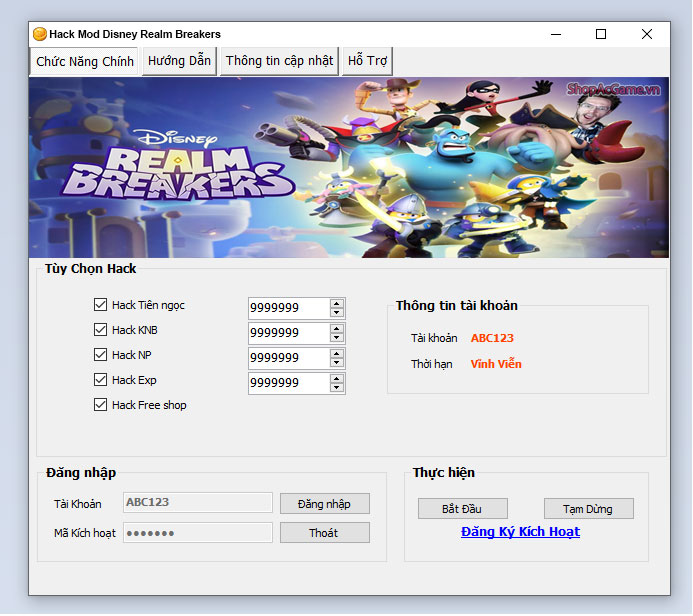Increase the Hack Exp value with up arrow
Viewport: 693px width, 616px height.
pyautogui.click(x=337, y=379)
